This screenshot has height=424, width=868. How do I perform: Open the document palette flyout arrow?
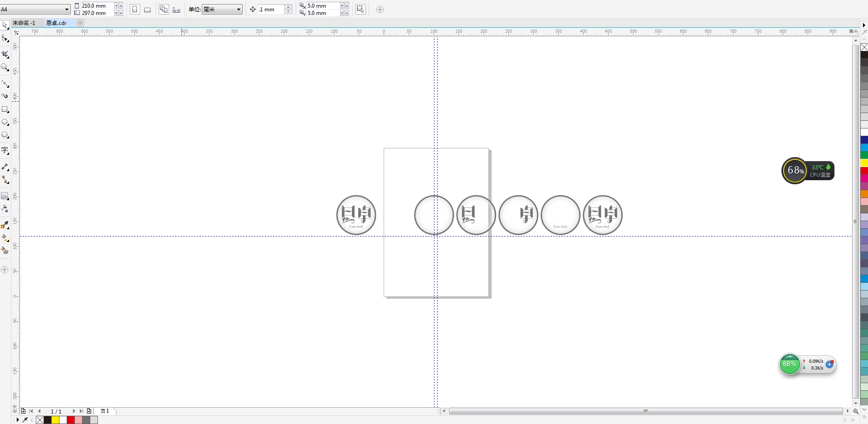click(x=18, y=420)
